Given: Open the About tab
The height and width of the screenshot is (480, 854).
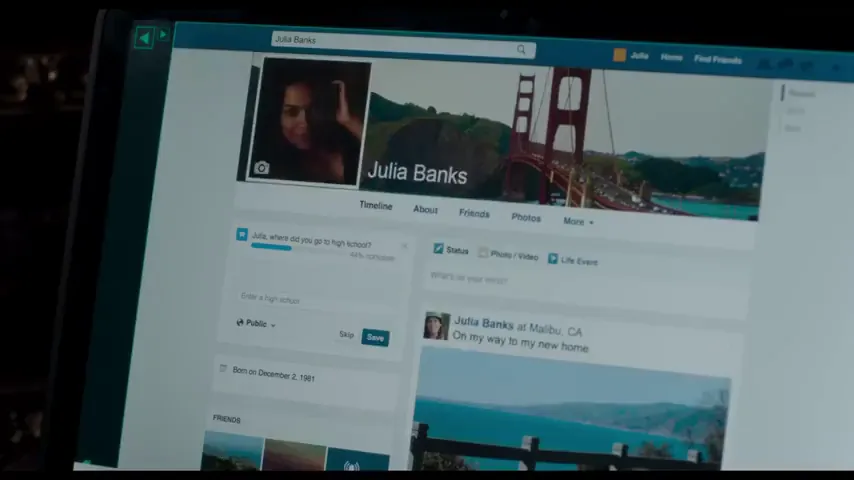Looking at the screenshot, I should tap(425, 210).
